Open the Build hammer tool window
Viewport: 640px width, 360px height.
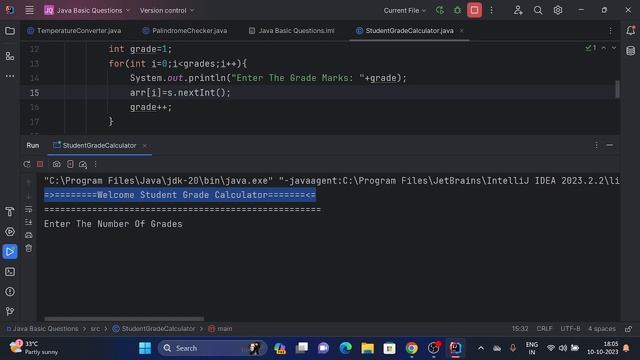point(10,211)
